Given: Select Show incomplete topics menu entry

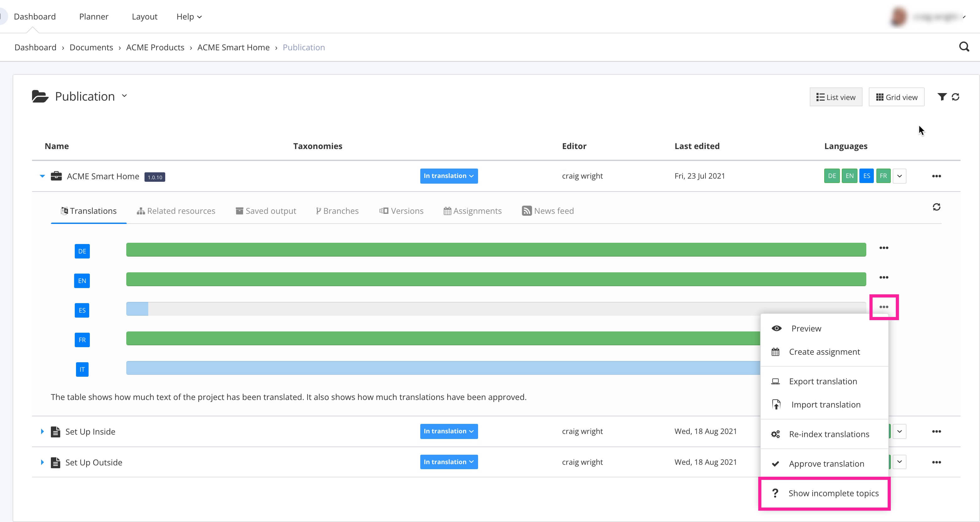Looking at the screenshot, I should pyautogui.click(x=833, y=493).
